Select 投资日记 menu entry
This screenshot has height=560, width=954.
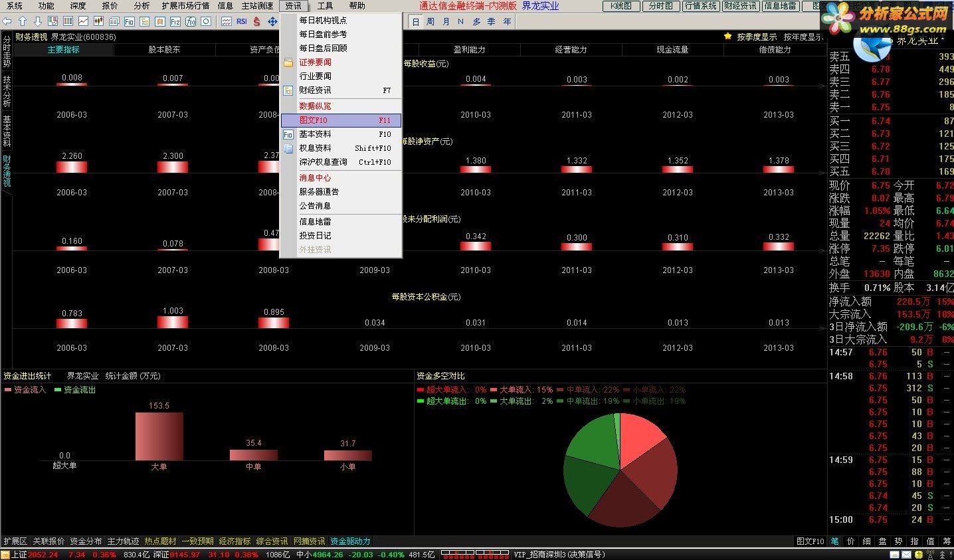(x=341, y=236)
